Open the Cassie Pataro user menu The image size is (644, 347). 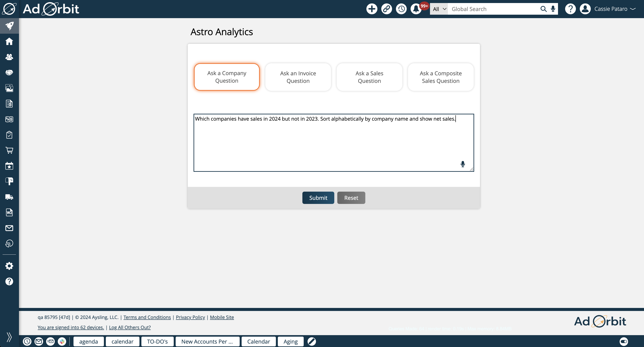coord(614,9)
